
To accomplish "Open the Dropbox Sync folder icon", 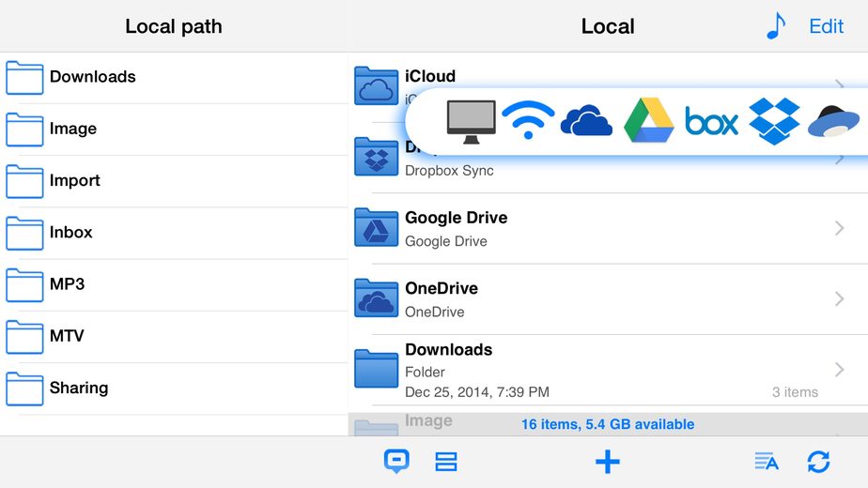I will coord(376,157).
